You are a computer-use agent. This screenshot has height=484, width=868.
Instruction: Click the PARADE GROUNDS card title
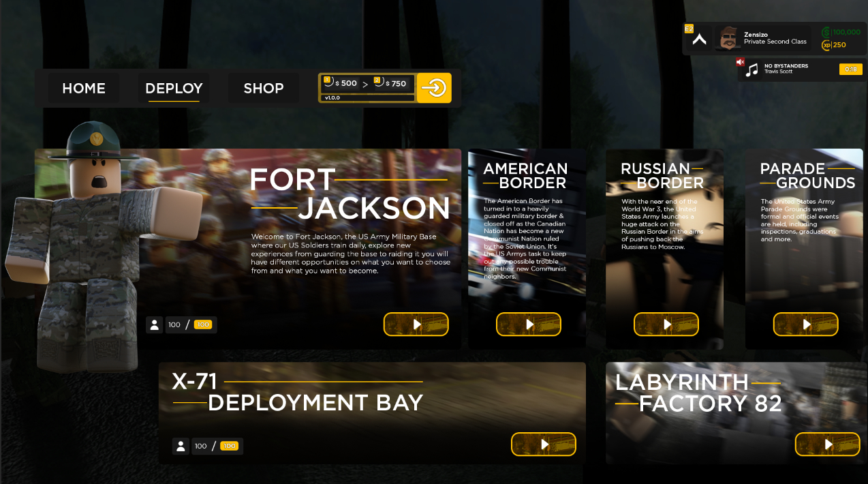pyautogui.click(x=807, y=175)
